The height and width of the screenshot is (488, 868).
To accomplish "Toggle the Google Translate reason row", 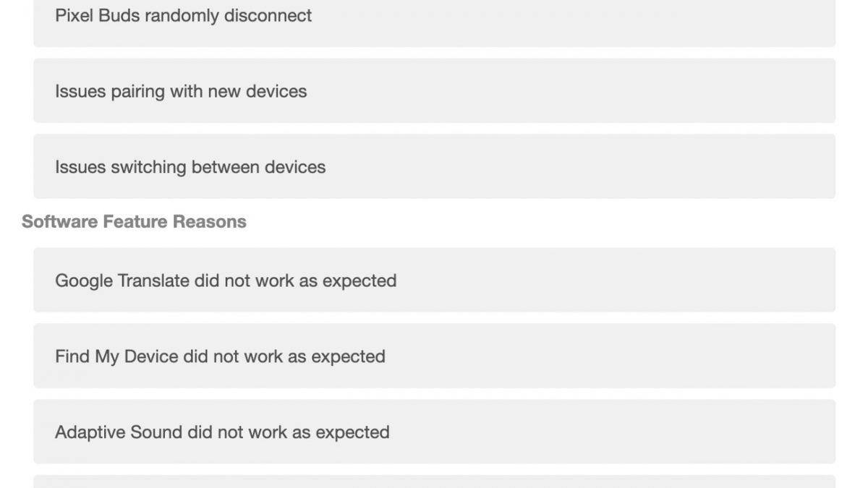I will coord(434,281).
